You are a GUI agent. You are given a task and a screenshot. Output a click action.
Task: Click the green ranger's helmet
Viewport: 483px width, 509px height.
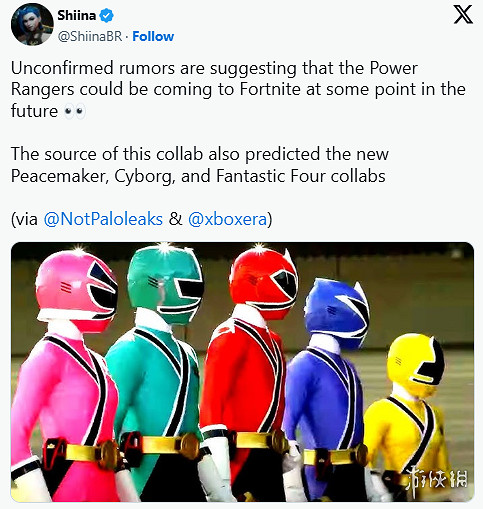click(166, 283)
